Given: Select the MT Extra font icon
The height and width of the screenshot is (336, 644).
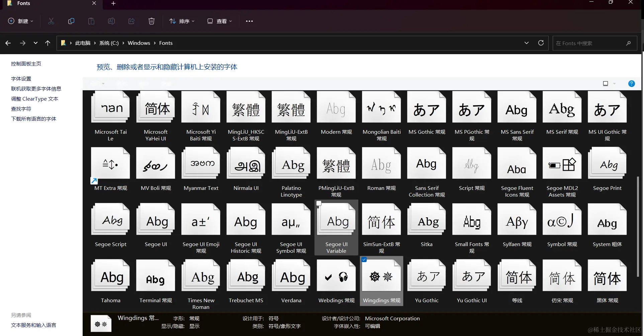Looking at the screenshot, I should pos(110,164).
